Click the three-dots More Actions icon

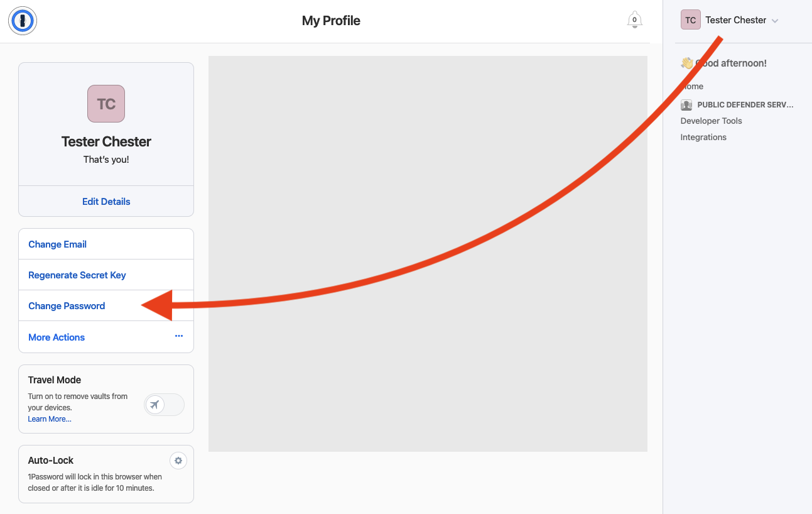pos(179,336)
